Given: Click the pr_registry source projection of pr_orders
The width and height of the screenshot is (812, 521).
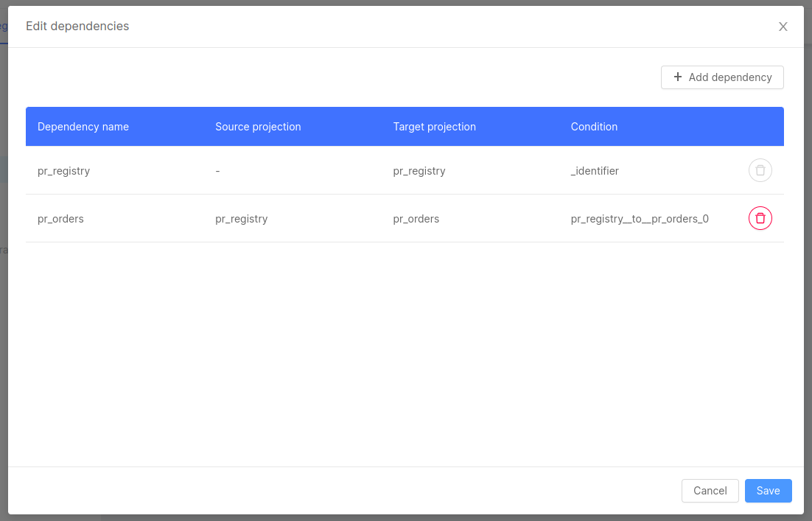Looking at the screenshot, I should click(241, 218).
